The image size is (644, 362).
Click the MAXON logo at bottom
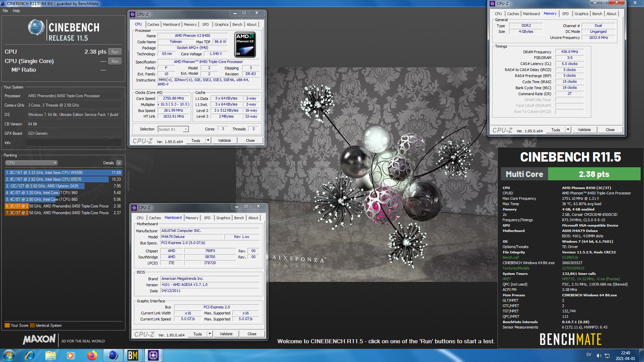point(39,339)
